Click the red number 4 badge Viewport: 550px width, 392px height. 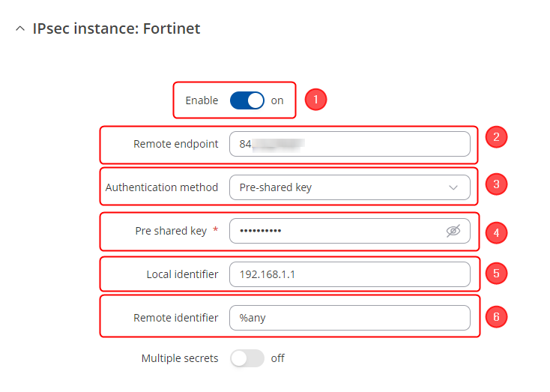496,232
